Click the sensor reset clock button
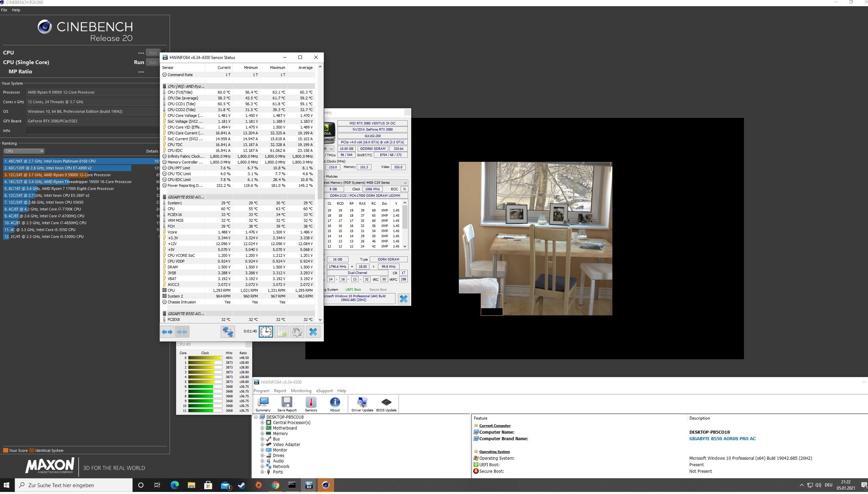Screen dimensions: 868x494 266,332
